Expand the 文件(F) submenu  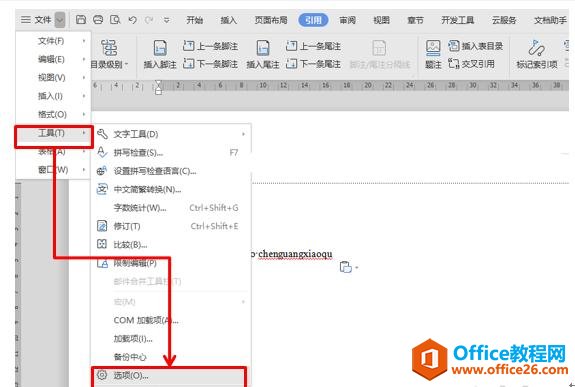click(x=53, y=41)
